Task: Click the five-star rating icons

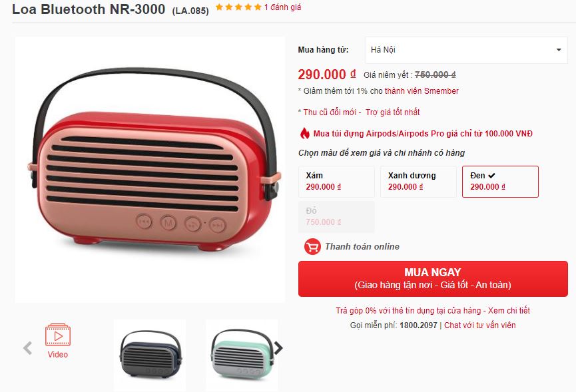Action: pyautogui.click(x=238, y=7)
